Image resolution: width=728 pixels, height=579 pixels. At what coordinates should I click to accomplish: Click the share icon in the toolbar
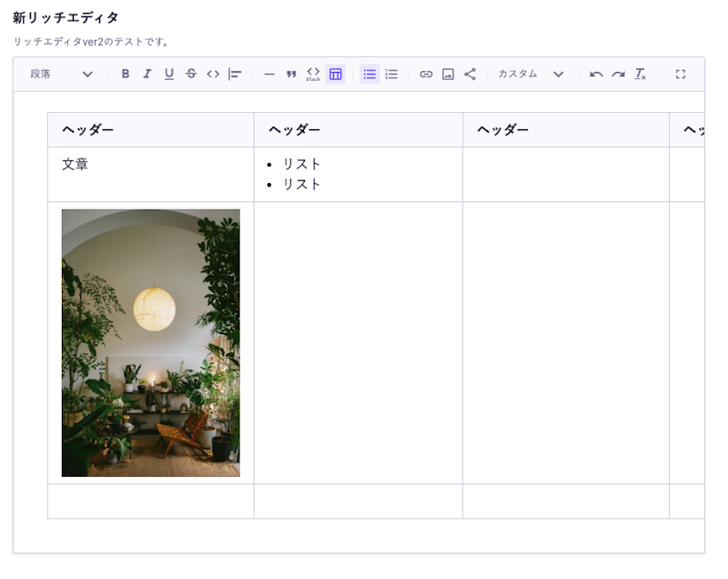pos(471,75)
